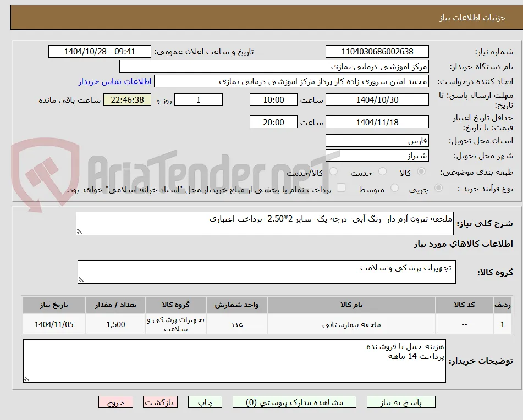Open اطلاعات تماس خریدار link

coord(115,82)
